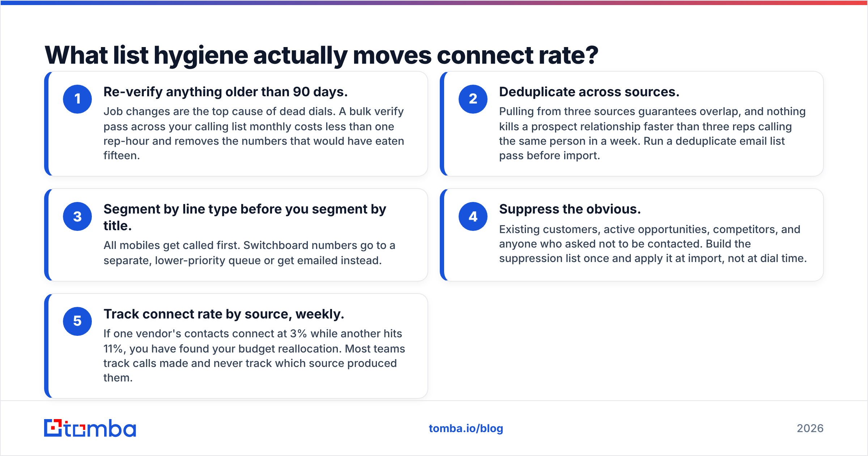Click the '2026' year label
Image resolution: width=868 pixels, height=456 pixels.
(810, 428)
